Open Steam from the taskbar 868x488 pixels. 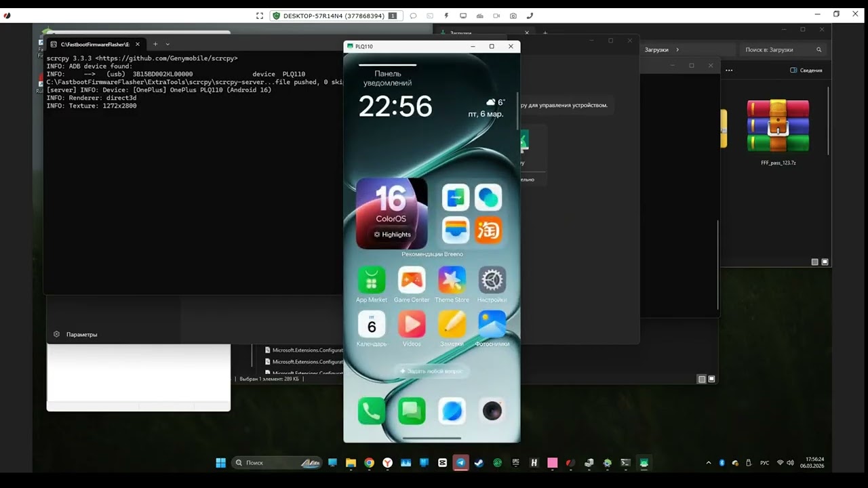(479, 463)
